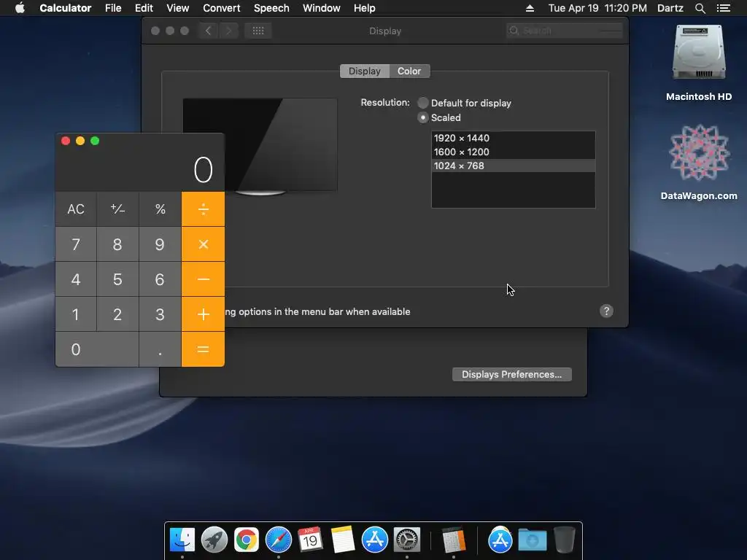Select the 1920 × 1440 resolution
Viewport: 747px width, 560px height.
coord(513,138)
